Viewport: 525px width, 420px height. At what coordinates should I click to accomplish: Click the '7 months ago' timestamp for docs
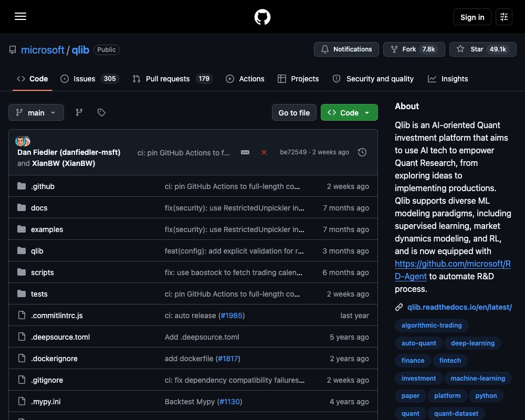click(x=346, y=208)
